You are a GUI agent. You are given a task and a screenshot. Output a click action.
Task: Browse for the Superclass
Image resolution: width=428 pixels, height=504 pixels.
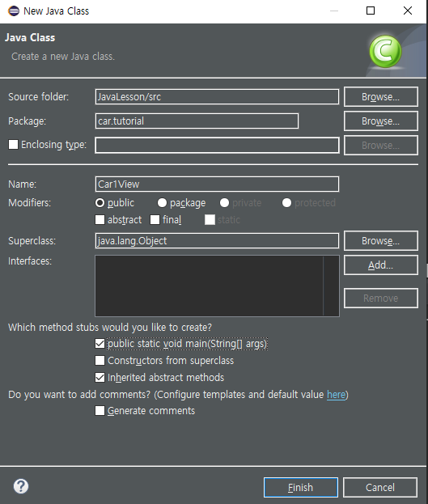coord(381,240)
